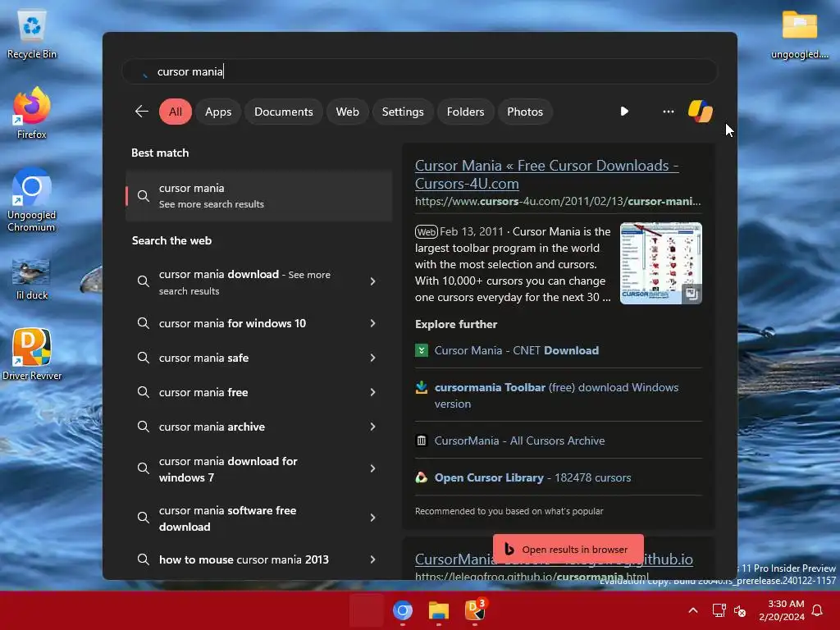Select suggestion cursor mania software free download

point(258,518)
